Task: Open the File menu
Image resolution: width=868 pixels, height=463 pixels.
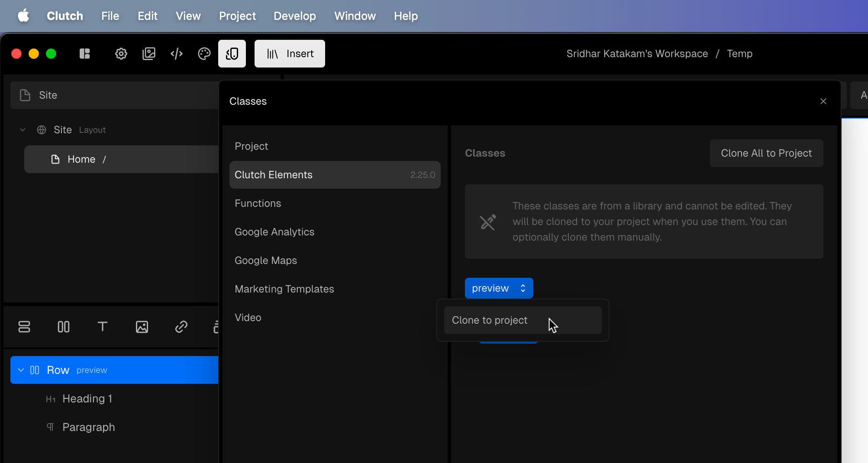Action: [110, 16]
